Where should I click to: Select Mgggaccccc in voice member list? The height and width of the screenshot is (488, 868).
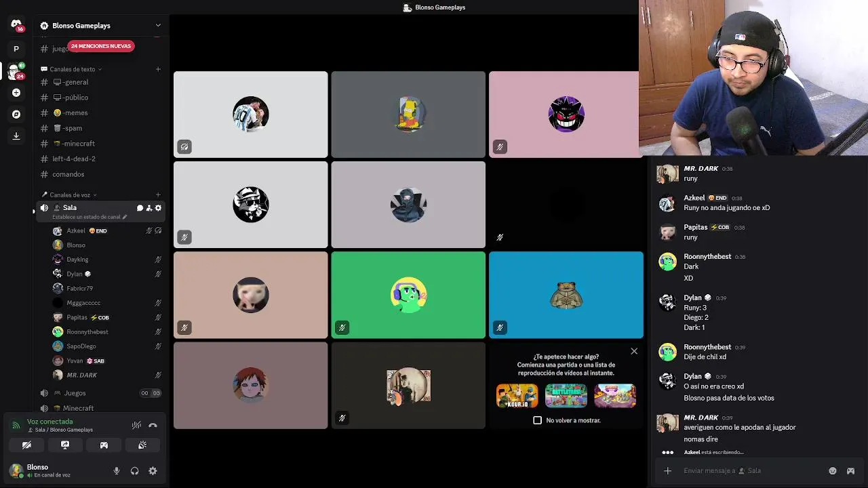106,303
